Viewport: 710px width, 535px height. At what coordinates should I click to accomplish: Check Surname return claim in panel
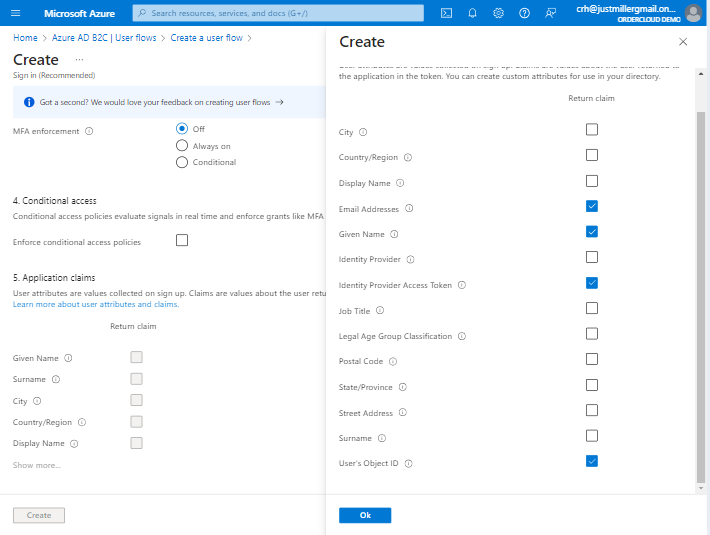click(x=592, y=436)
